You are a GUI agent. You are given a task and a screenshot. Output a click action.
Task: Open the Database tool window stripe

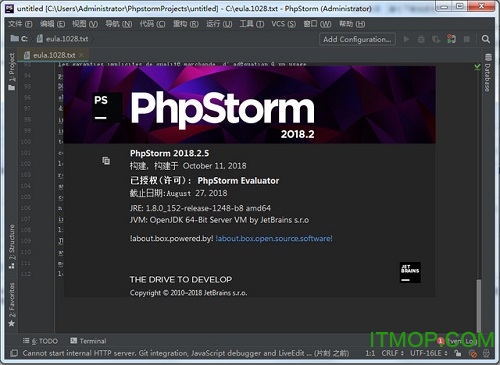[x=488, y=72]
